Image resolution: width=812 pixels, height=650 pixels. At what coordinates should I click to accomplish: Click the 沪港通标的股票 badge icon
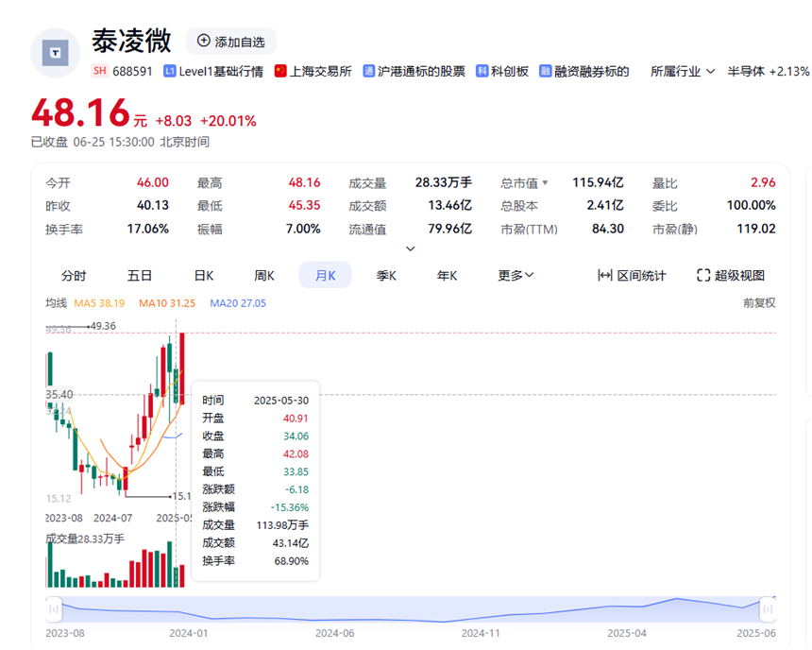368,71
